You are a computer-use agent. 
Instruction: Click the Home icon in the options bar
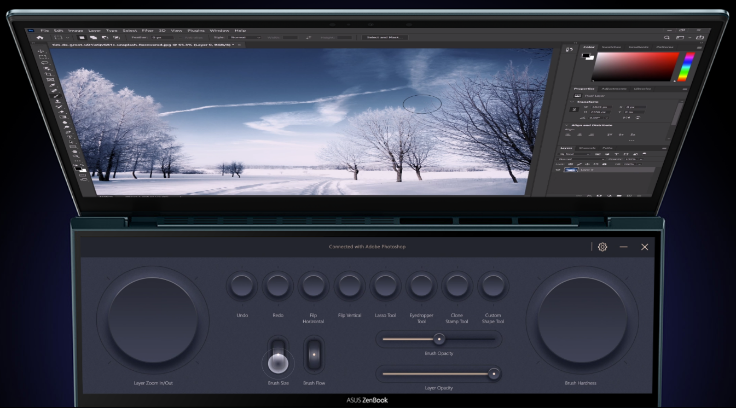point(40,37)
